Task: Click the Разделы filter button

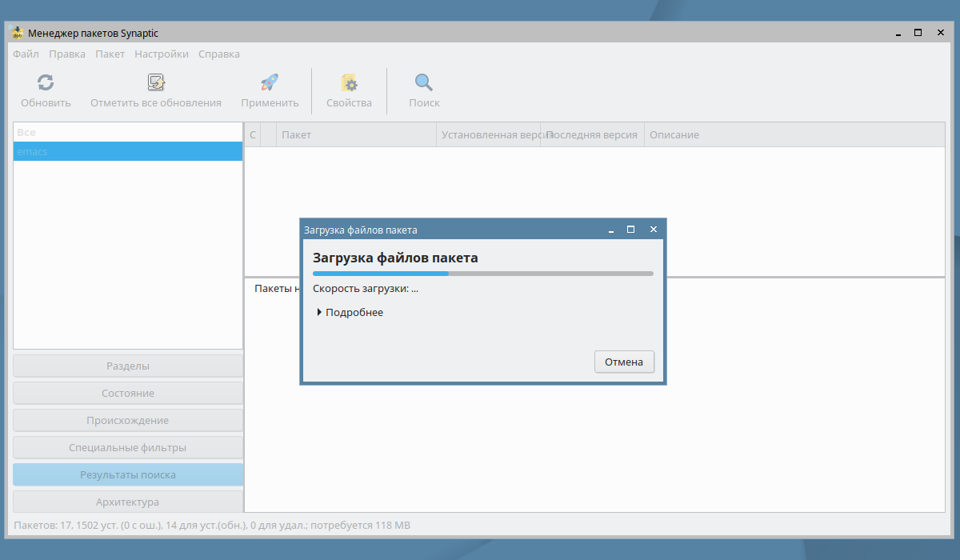Action: tap(128, 366)
